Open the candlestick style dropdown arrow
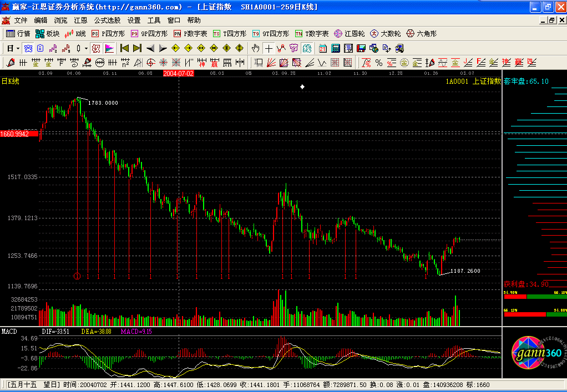The image size is (567, 392). click(x=87, y=48)
